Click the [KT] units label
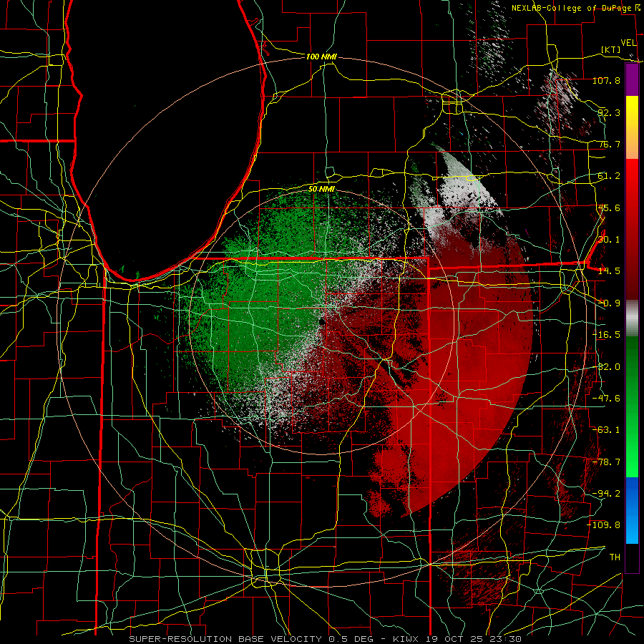644x644 pixels. [x=611, y=49]
